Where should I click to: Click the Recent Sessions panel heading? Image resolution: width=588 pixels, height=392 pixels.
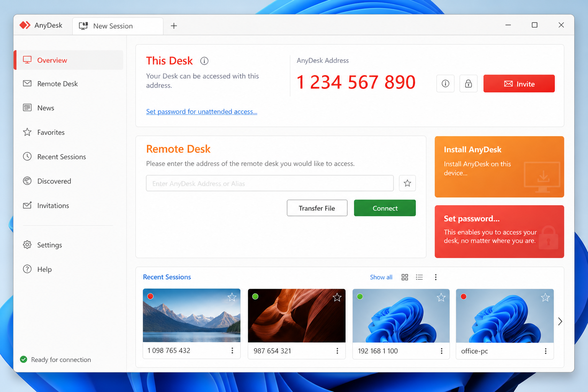167,277
